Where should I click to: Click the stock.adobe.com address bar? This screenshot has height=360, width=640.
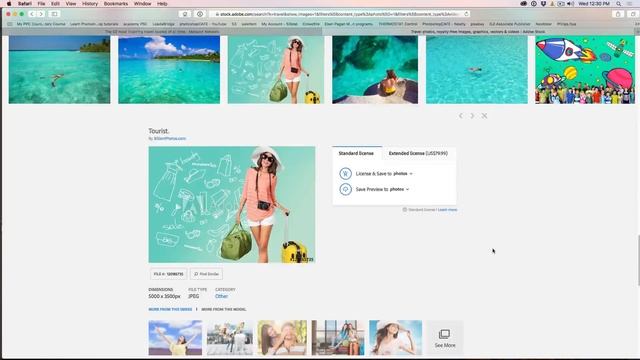click(x=339, y=14)
